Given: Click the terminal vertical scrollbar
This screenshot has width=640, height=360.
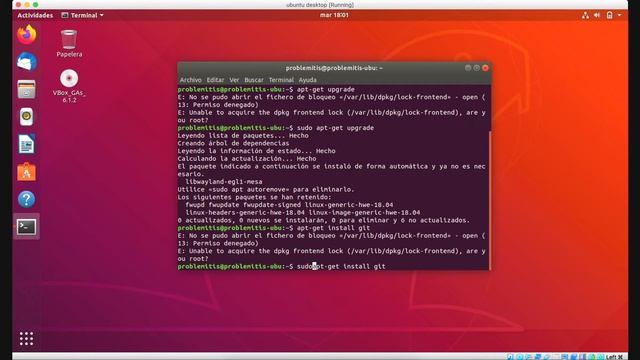Looking at the screenshot, I should [x=489, y=200].
